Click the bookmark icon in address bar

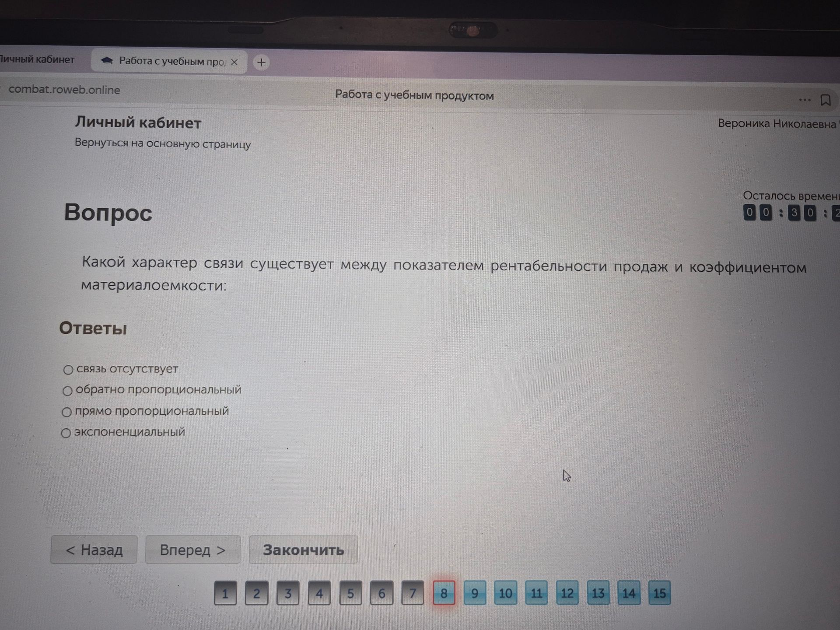pyautogui.click(x=826, y=100)
